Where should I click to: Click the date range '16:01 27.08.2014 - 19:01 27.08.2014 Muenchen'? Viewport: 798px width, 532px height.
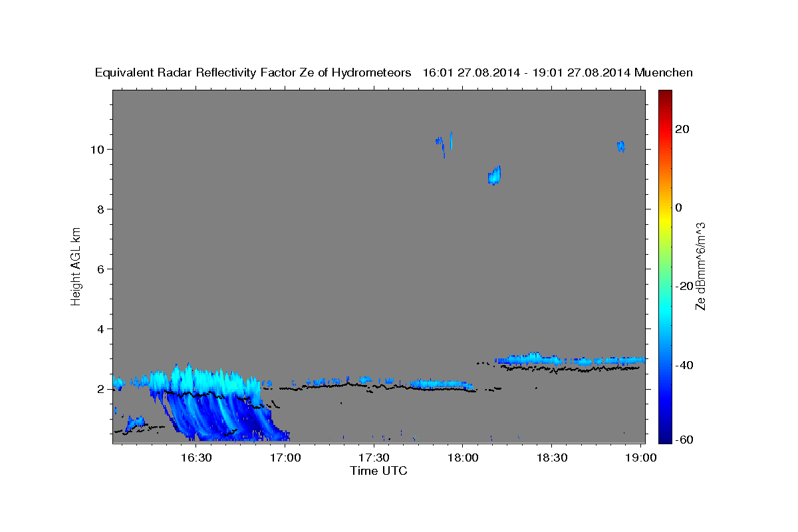coord(559,72)
